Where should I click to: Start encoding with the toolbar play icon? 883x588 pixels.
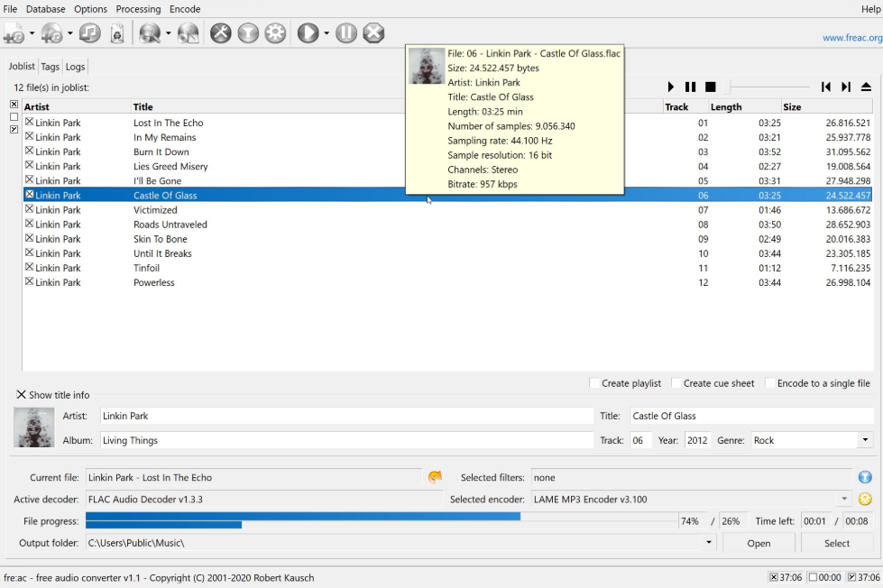pos(308,33)
